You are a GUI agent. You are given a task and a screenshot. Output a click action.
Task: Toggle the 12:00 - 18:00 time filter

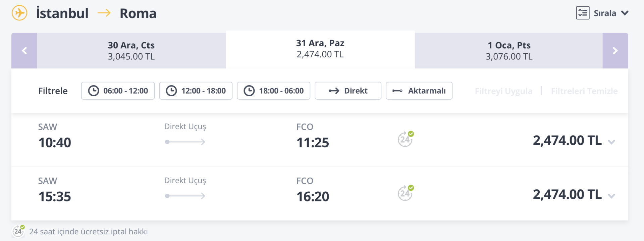click(196, 91)
